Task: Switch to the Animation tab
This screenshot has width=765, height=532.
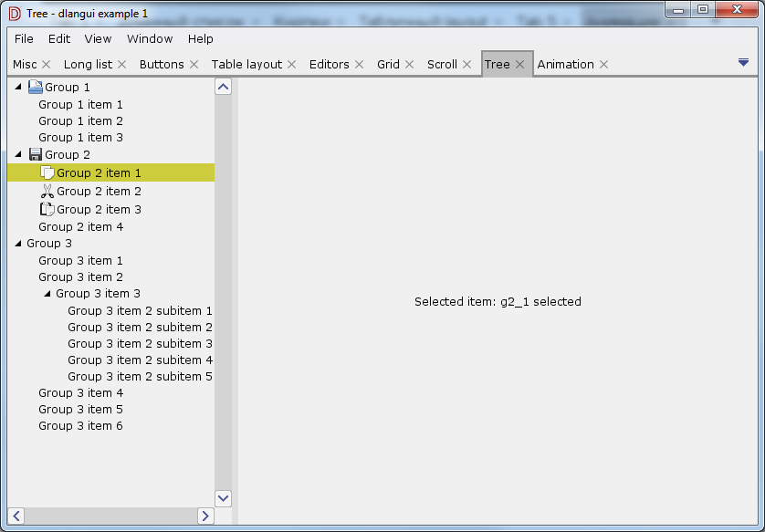Action: point(566,64)
